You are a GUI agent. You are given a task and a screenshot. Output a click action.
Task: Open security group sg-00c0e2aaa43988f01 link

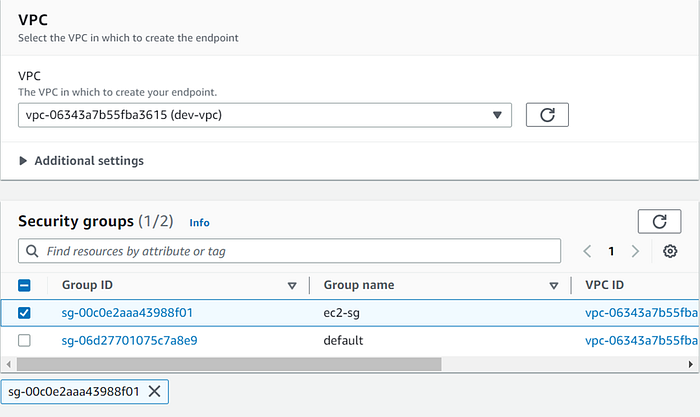(127, 312)
